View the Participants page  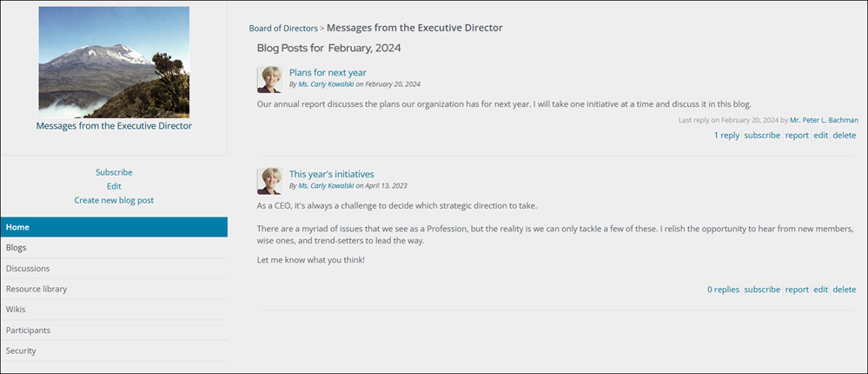[x=114, y=331]
